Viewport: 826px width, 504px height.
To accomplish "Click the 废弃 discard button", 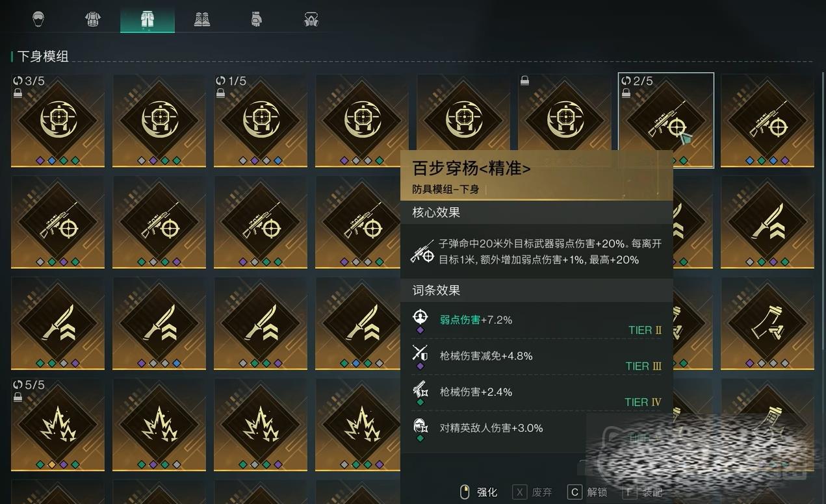I will click(x=533, y=492).
